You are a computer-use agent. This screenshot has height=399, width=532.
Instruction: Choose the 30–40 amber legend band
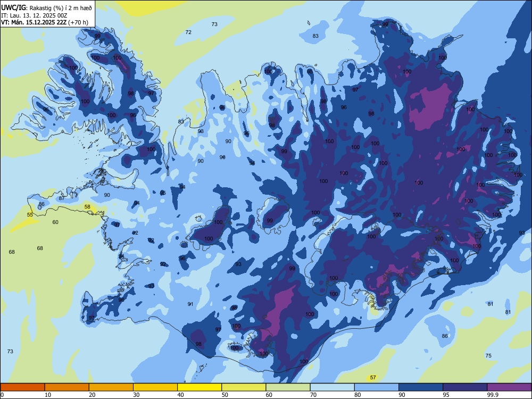click(x=155, y=387)
